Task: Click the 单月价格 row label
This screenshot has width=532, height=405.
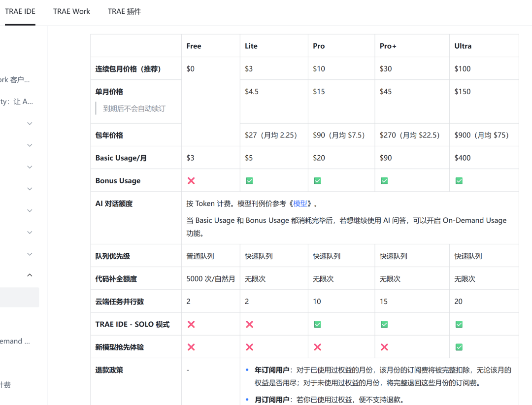Action: [x=109, y=92]
